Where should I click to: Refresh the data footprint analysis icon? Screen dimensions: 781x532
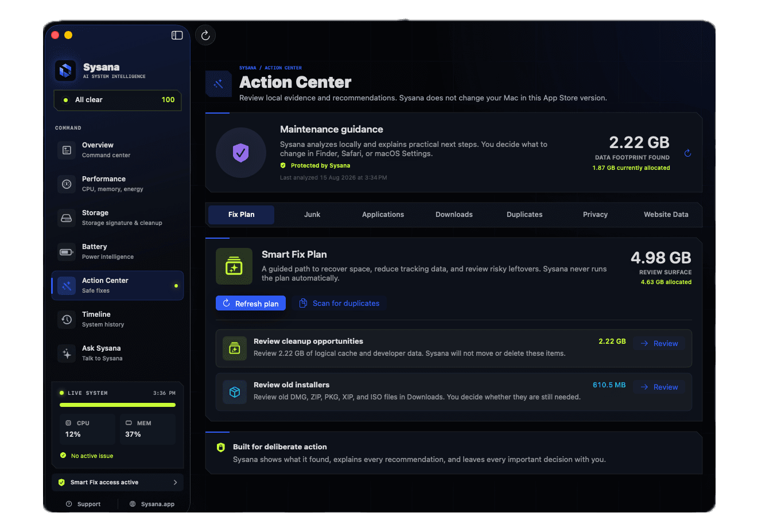pos(687,153)
